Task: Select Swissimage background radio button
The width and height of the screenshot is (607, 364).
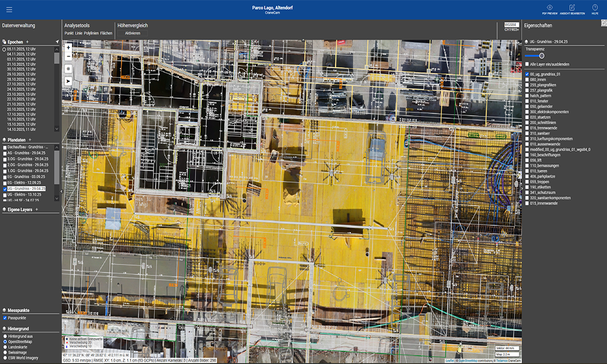Action: click(5, 352)
